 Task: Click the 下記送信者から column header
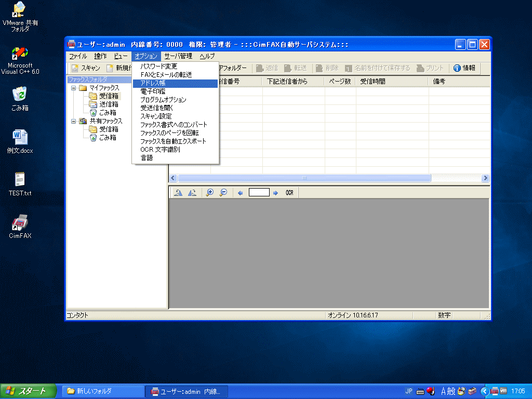pos(294,82)
